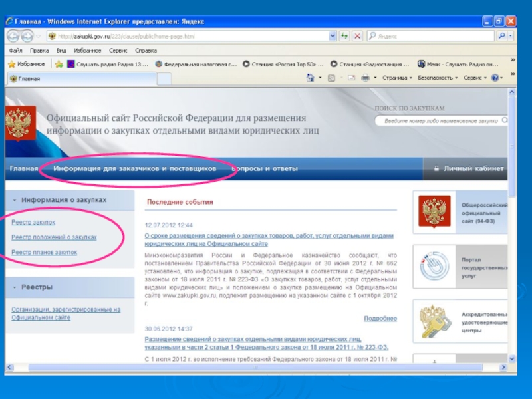Open the О сроке размещения сведений news link
The width and height of the screenshot is (532, 399).
point(269,239)
